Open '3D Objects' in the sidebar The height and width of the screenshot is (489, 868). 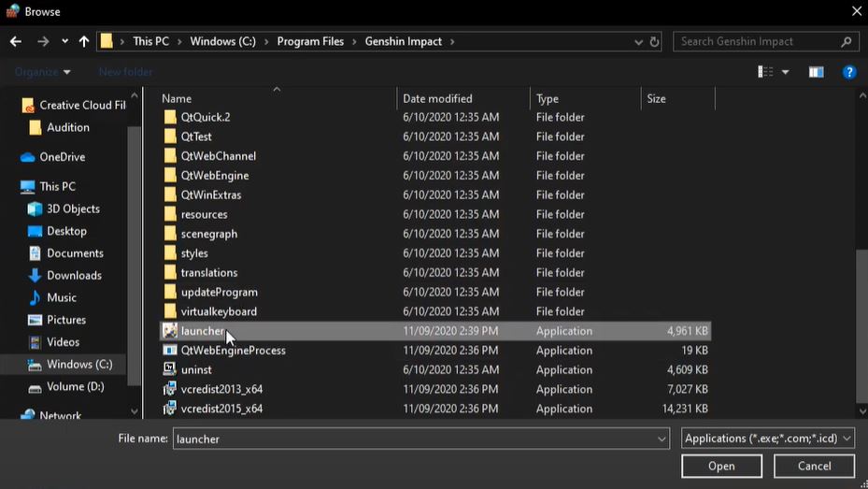click(x=64, y=209)
